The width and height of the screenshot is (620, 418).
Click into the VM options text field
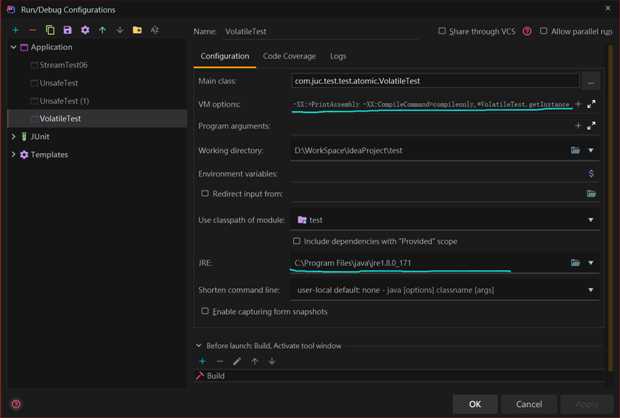pos(431,104)
